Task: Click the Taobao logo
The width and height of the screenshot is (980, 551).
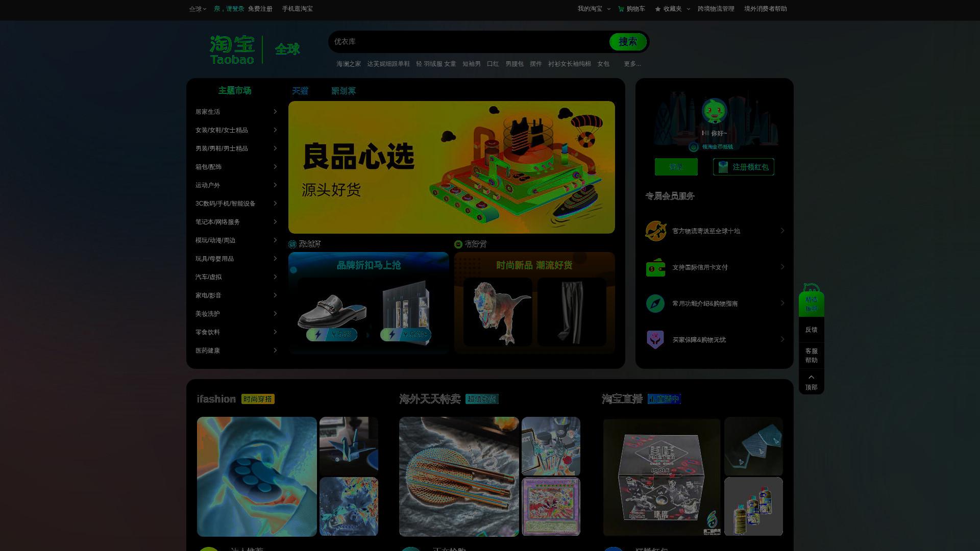Action: [x=232, y=49]
